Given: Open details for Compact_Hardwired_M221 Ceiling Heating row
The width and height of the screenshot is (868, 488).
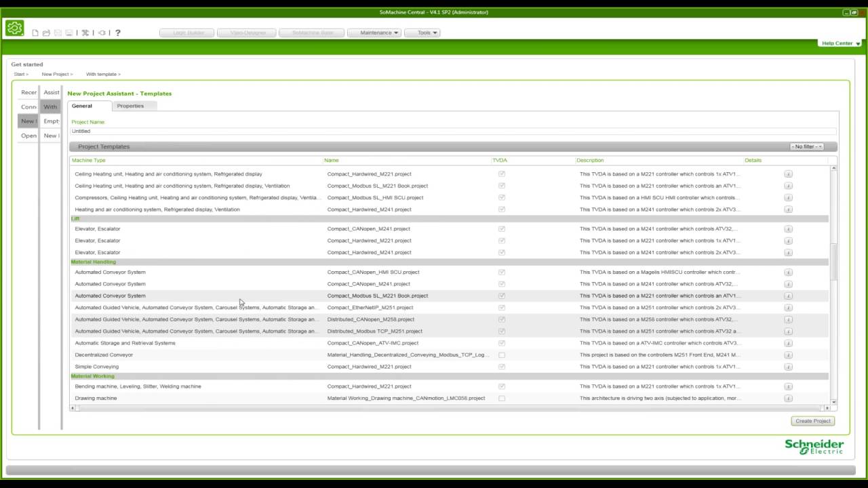Looking at the screenshot, I should pyautogui.click(x=788, y=174).
